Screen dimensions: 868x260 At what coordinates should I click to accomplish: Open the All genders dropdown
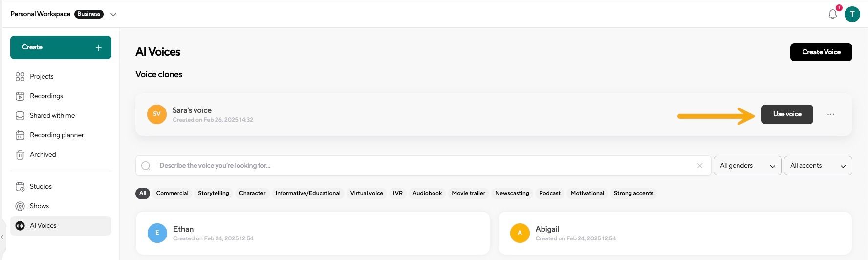(747, 166)
